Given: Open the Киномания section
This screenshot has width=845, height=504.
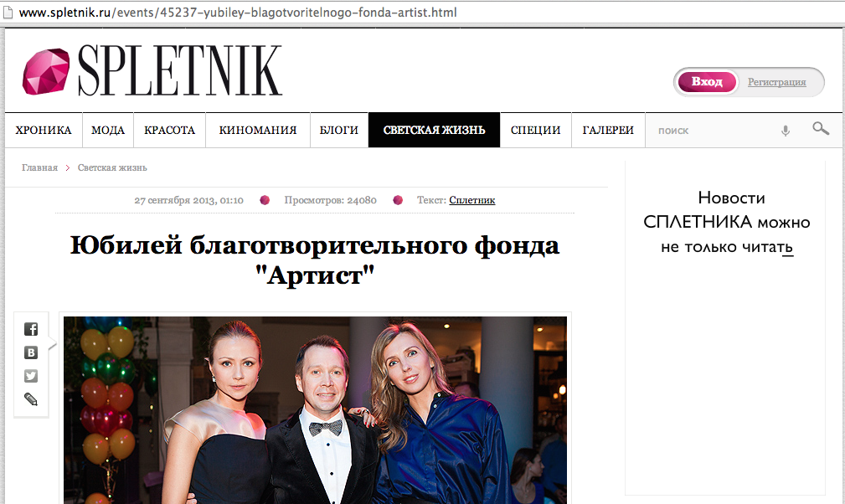Looking at the screenshot, I should (258, 131).
